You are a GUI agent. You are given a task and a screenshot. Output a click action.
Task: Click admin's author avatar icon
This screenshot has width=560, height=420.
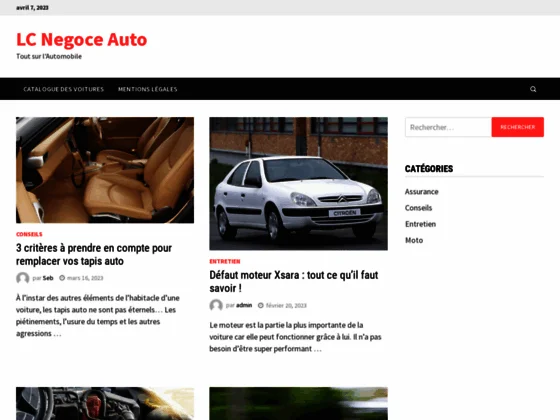point(216,305)
